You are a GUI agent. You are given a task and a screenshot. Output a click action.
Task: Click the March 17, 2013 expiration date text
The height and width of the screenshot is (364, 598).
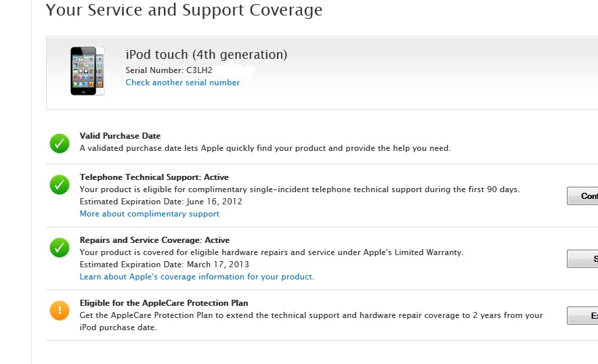click(x=216, y=265)
